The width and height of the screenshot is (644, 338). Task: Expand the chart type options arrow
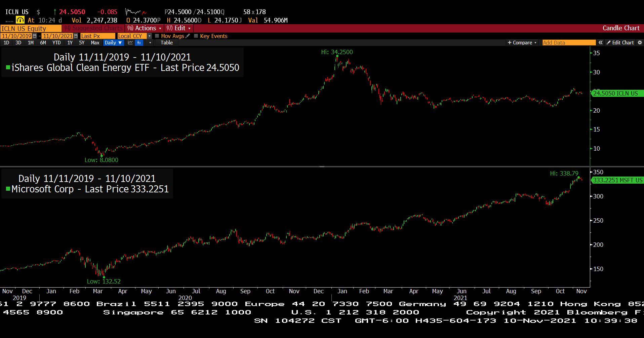point(150,43)
